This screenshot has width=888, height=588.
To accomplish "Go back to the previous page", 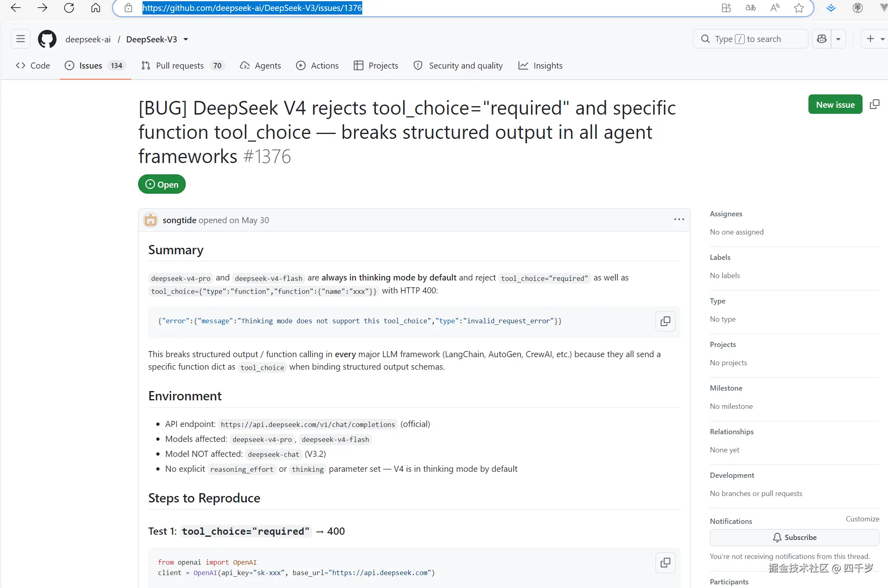I will (x=16, y=8).
